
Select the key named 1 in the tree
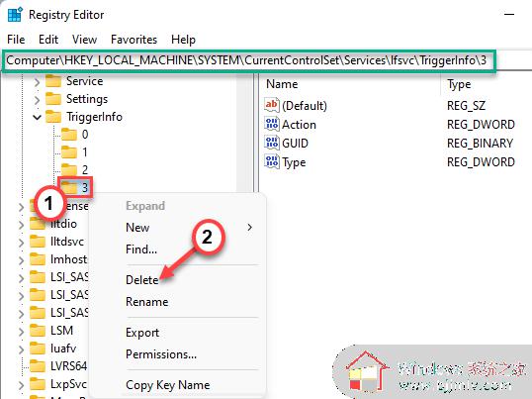[85, 151]
